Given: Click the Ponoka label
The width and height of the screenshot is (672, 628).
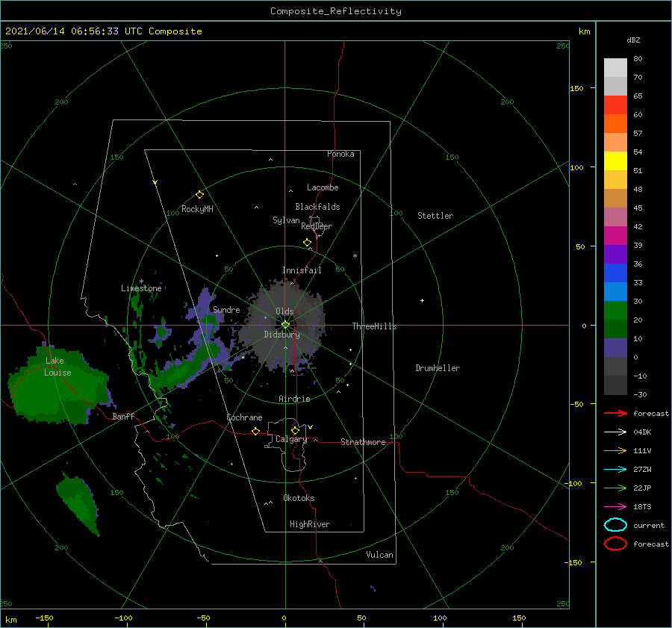Looking at the screenshot, I should coord(340,154).
